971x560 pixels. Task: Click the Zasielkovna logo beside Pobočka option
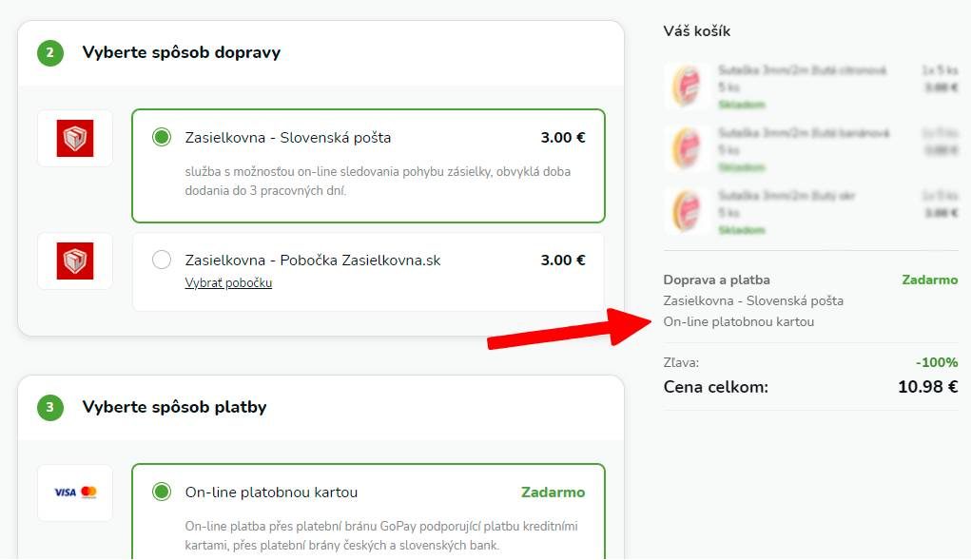(x=75, y=261)
